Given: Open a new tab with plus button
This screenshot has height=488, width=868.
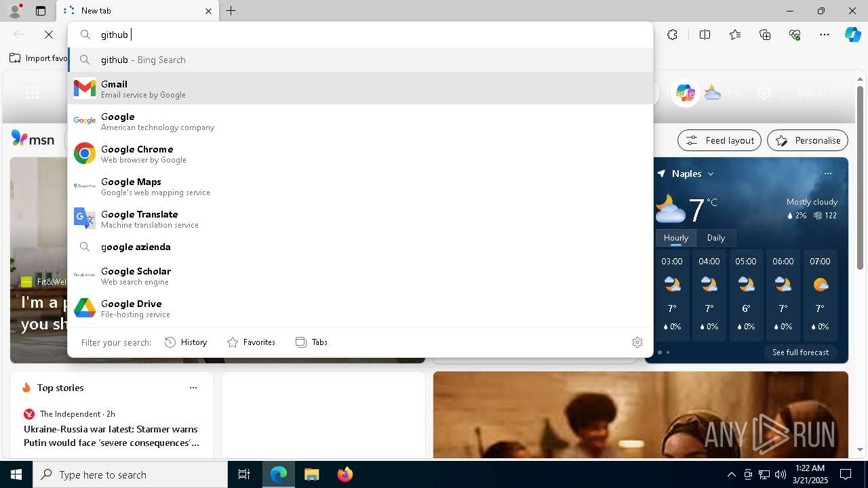Looking at the screenshot, I should (x=231, y=11).
